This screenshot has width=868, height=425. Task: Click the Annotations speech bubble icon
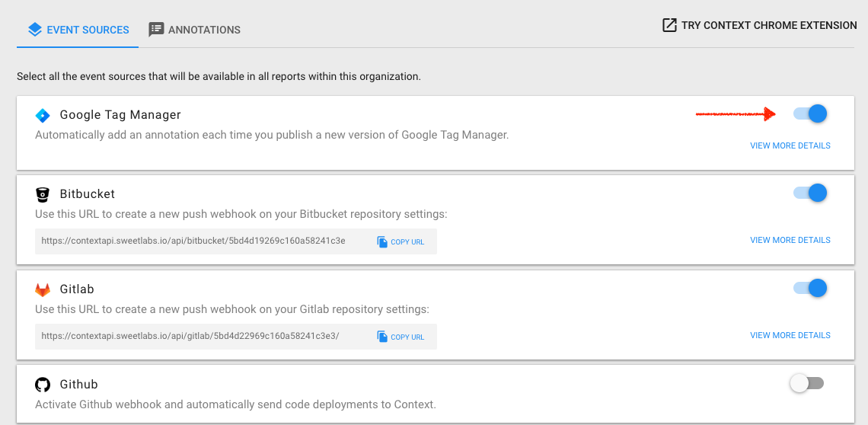156,30
